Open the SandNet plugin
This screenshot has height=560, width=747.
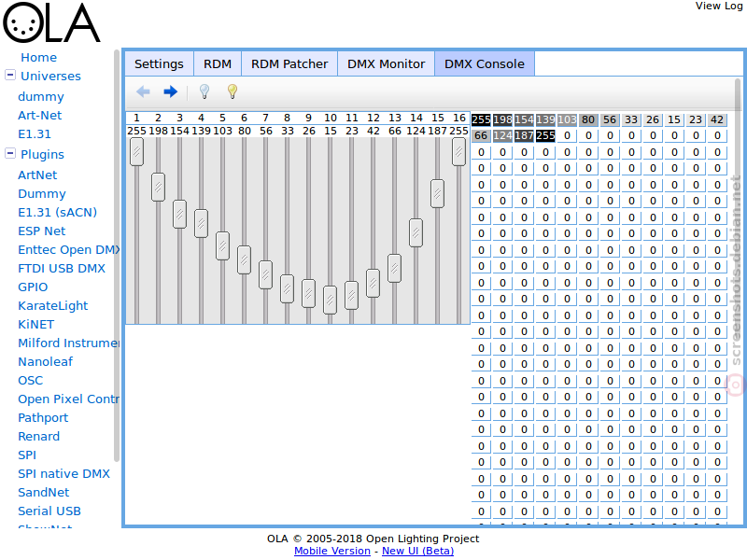tap(43, 493)
